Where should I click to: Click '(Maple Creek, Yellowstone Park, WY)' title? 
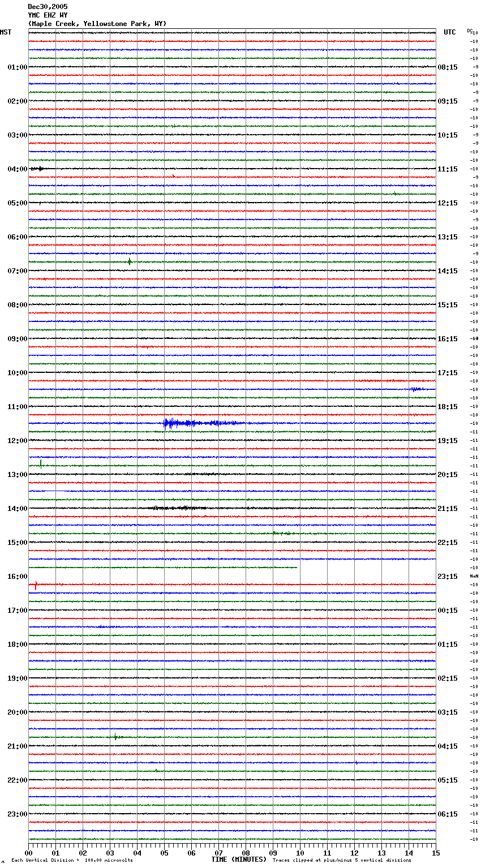click(97, 24)
